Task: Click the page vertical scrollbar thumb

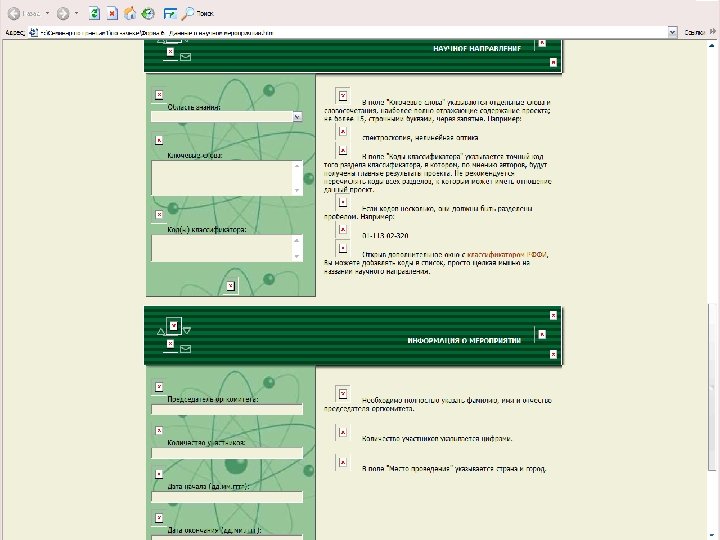Action: [712, 387]
